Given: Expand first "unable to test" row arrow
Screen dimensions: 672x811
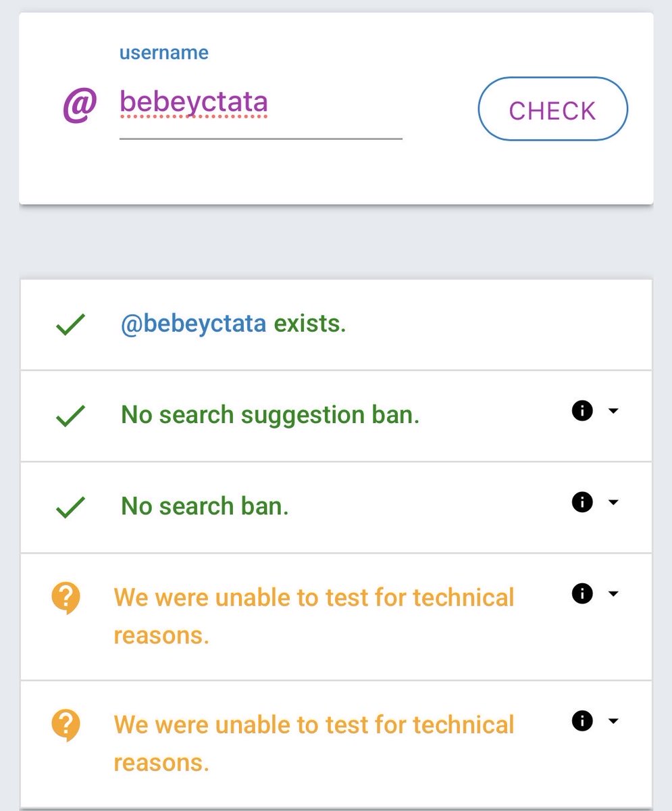Looking at the screenshot, I should click(613, 594).
